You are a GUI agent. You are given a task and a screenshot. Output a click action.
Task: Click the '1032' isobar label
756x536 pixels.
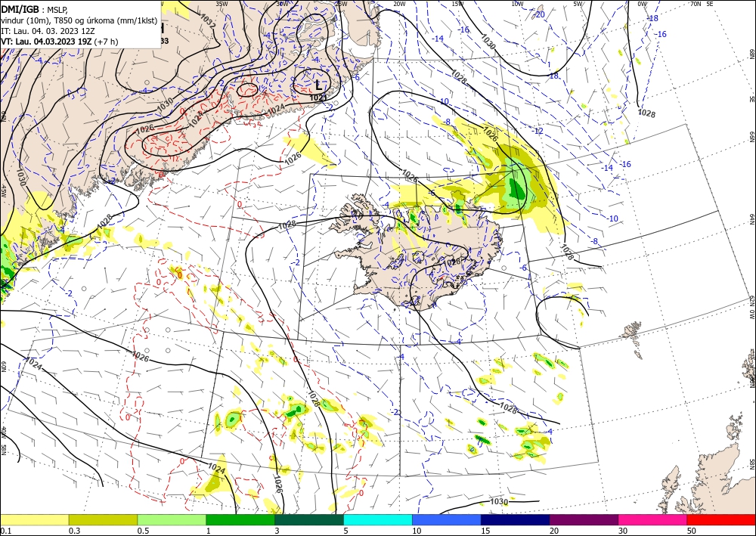point(209,22)
